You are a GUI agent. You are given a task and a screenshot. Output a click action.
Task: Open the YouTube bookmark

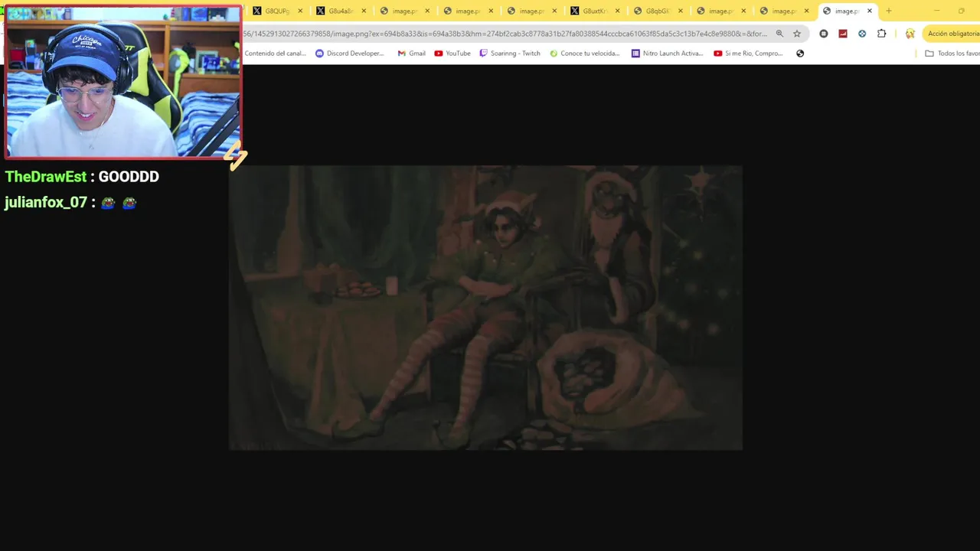(x=452, y=54)
